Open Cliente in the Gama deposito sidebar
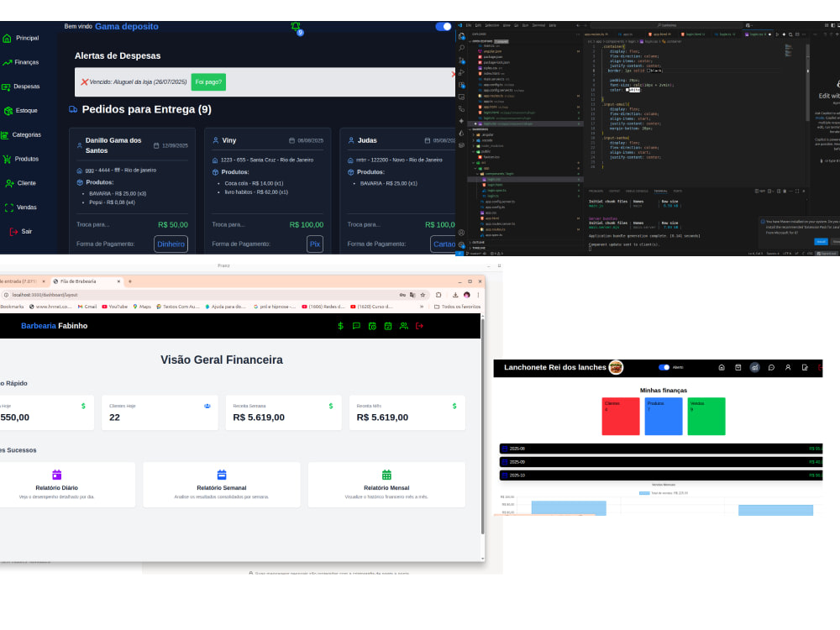 (22, 182)
